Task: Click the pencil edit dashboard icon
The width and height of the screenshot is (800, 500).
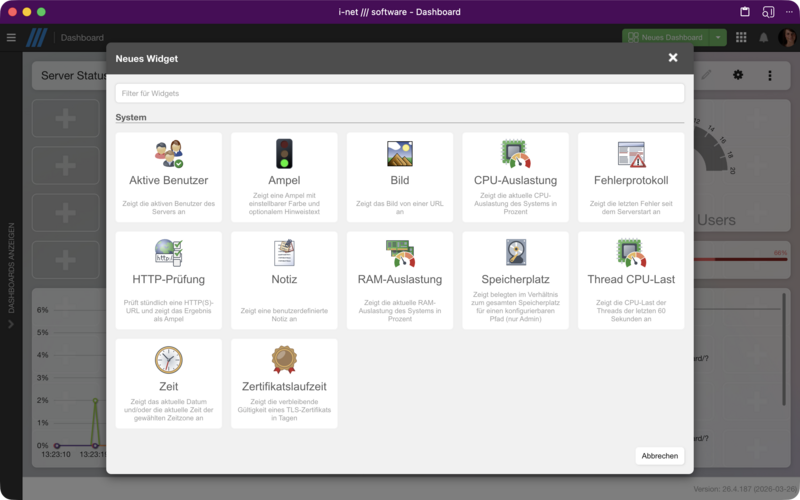Action: pos(706,75)
